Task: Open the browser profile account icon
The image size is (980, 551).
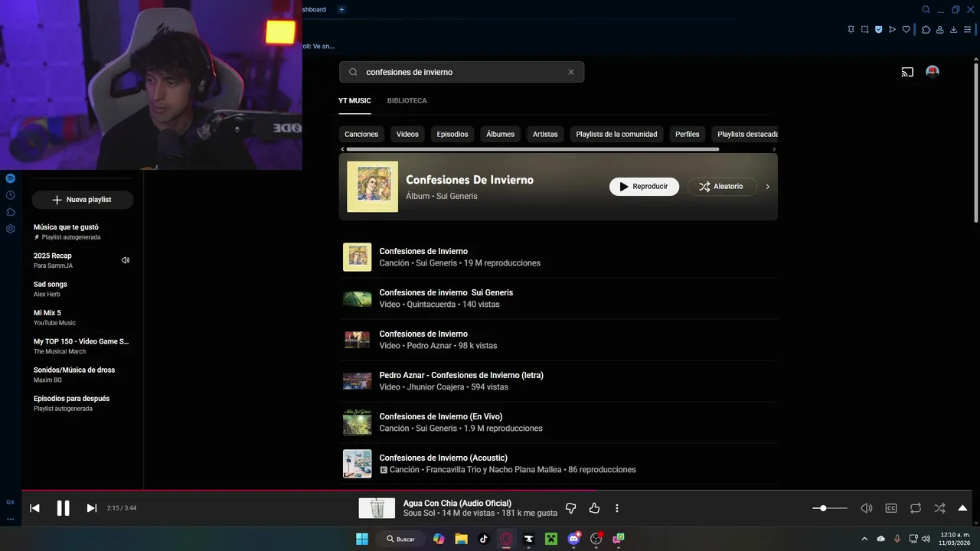Action: pos(939,30)
